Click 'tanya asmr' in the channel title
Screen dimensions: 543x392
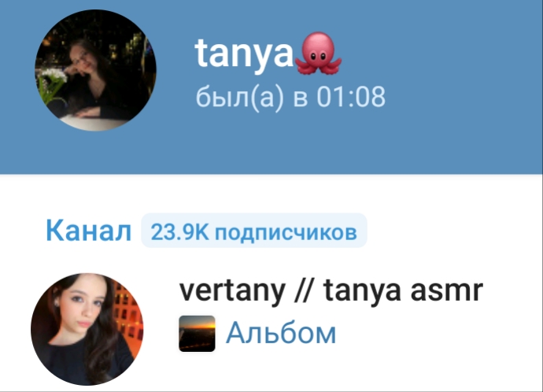point(403,291)
